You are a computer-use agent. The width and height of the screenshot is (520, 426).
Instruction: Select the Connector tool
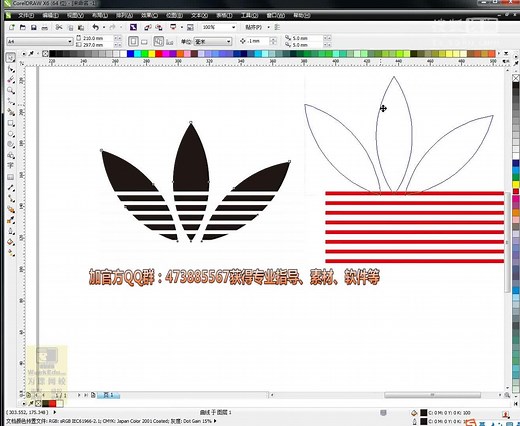pyautogui.click(x=11, y=199)
